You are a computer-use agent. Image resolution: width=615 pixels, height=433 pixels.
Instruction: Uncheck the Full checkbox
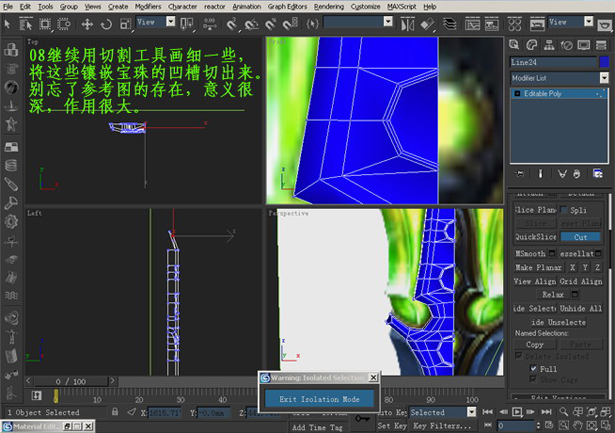tap(533, 368)
